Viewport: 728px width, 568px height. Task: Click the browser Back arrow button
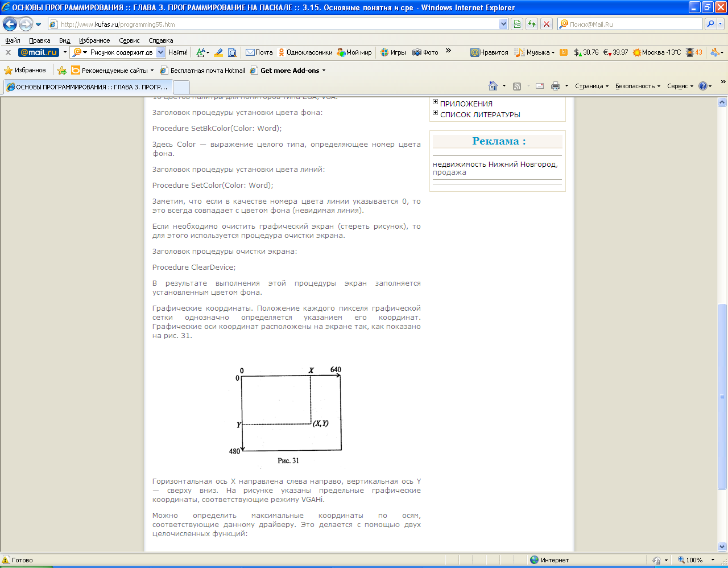(10, 24)
